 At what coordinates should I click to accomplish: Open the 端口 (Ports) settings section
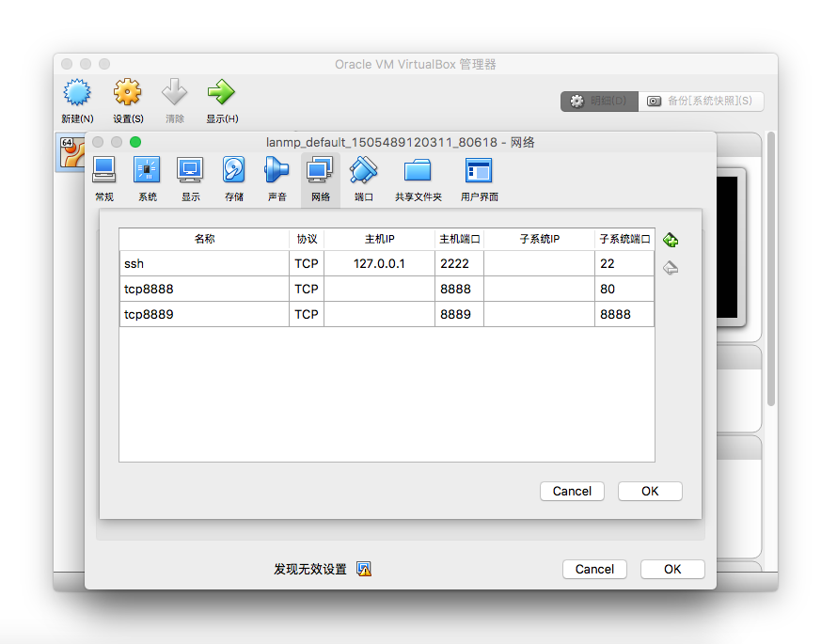(364, 179)
